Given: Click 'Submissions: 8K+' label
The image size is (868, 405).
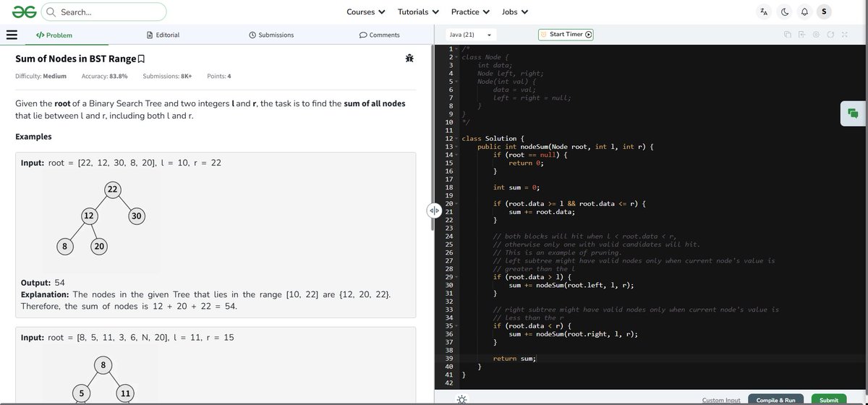Looking at the screenshot, I should point(167,76).
